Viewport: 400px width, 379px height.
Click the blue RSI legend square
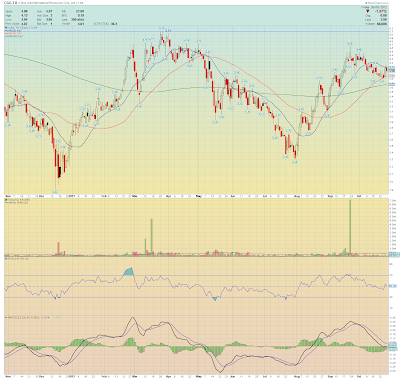coord(6,258)
